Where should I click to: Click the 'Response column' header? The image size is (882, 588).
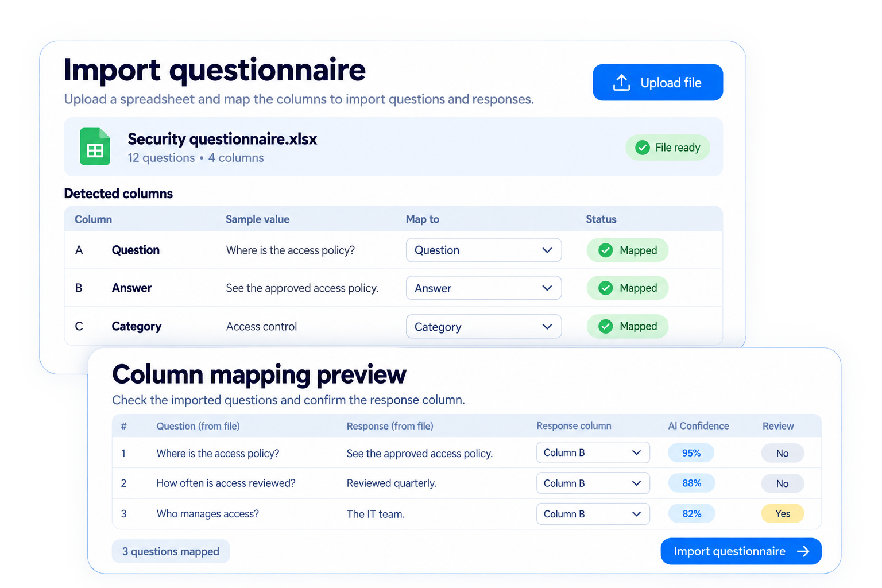574,426
